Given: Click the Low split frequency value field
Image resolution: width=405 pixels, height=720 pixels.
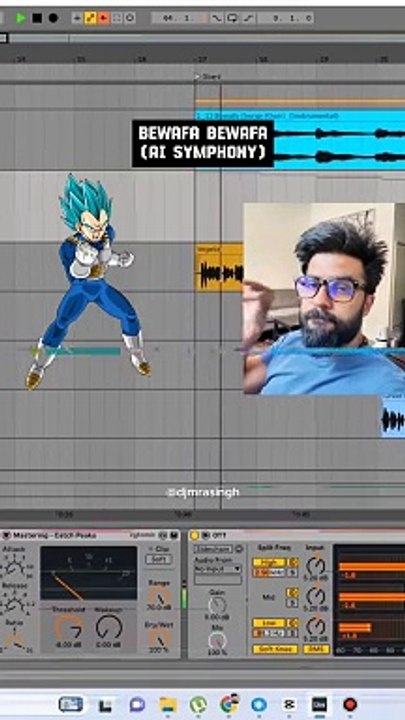Looking at the screenshot, I should pyautogui.click(x=269, y=633).
